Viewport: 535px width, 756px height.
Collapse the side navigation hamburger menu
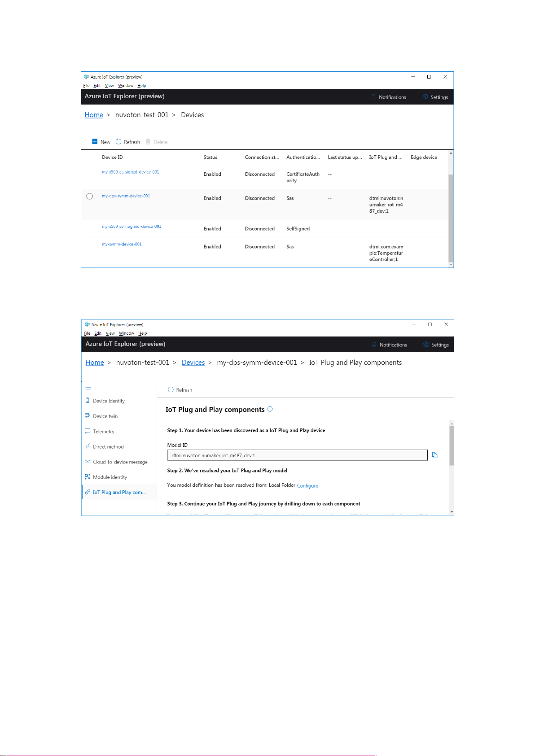tap(88, 387)
